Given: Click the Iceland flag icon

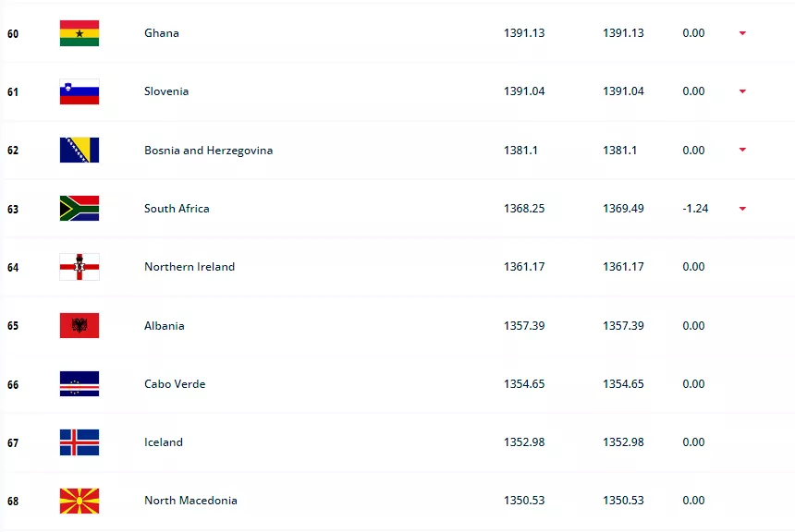Looking at the screenshot, I should click(79, 442).
